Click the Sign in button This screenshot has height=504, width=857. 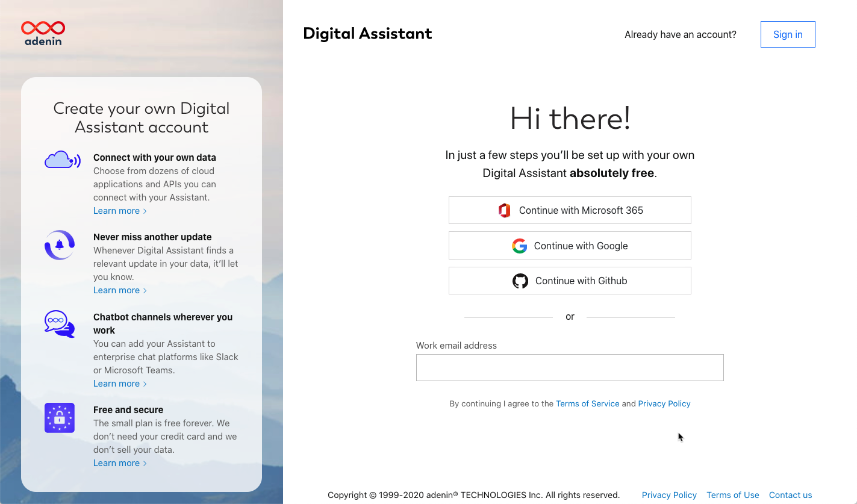(x=788, y=34)
